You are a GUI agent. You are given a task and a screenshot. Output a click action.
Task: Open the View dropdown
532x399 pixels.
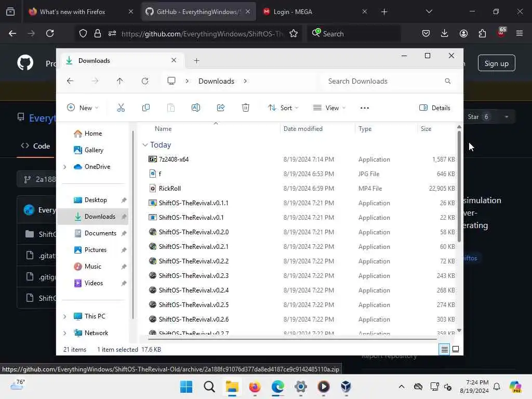[329, 108]
